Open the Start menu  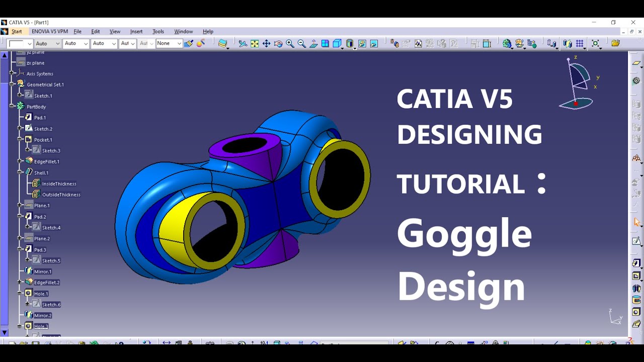(17, 32)
